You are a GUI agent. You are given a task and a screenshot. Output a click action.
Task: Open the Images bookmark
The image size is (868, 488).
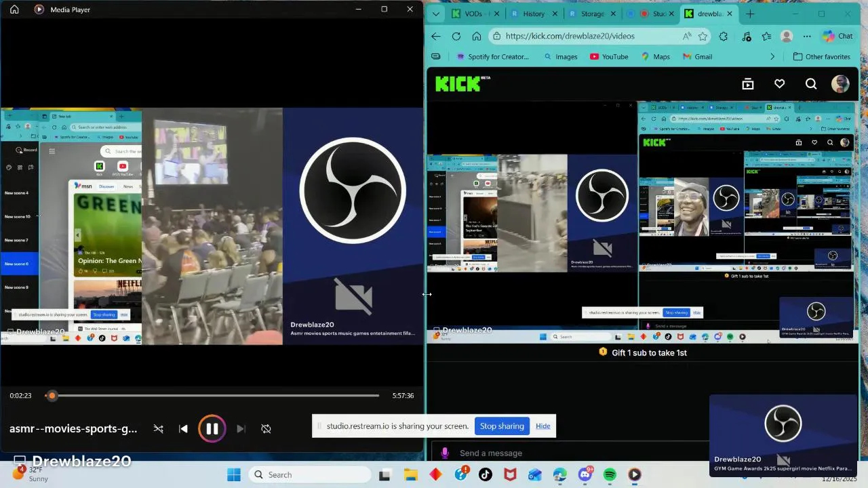tap(560, 57)
